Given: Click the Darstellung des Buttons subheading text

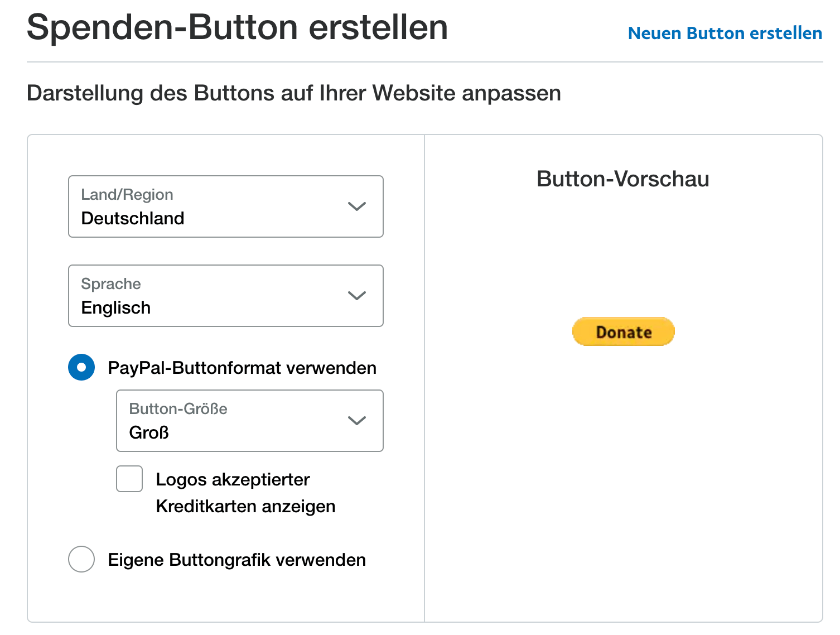Looking at the screenshot, I should (x=293, y=93).
